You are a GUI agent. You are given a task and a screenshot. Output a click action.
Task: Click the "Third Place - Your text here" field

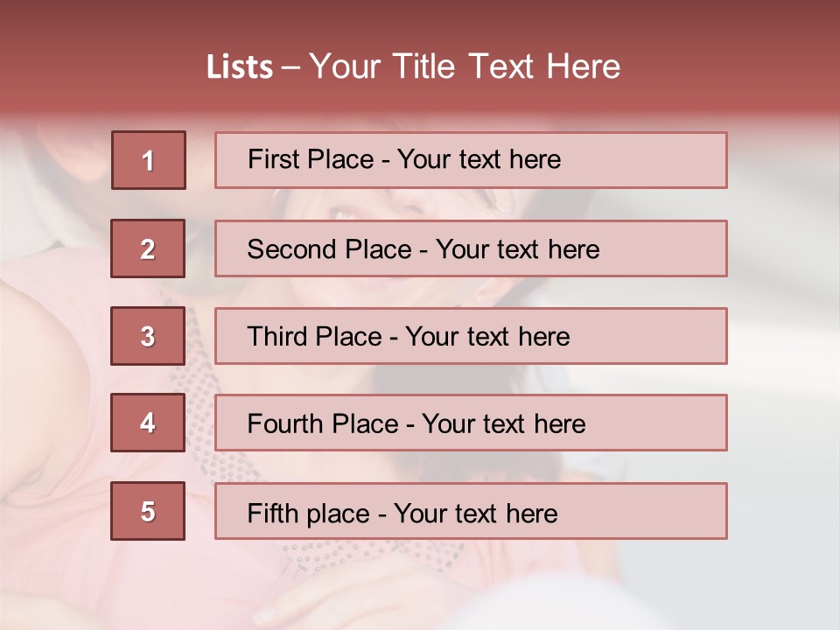(409, 337)
